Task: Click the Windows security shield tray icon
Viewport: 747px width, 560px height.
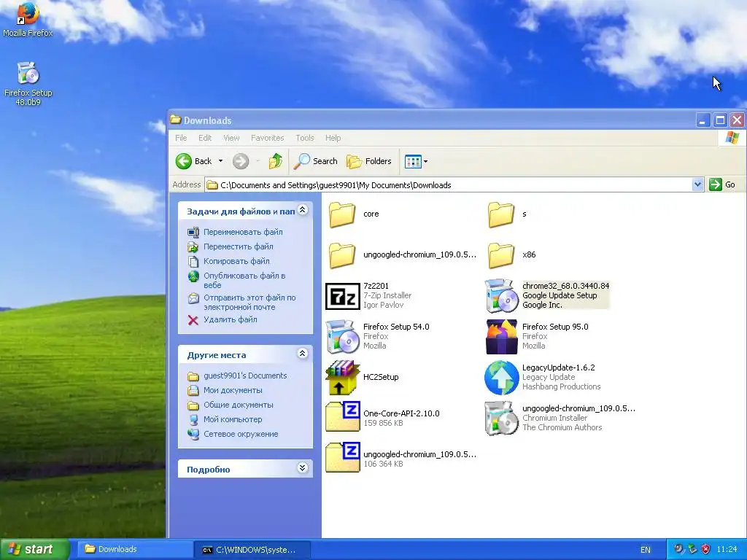Action: coord(705,549)
